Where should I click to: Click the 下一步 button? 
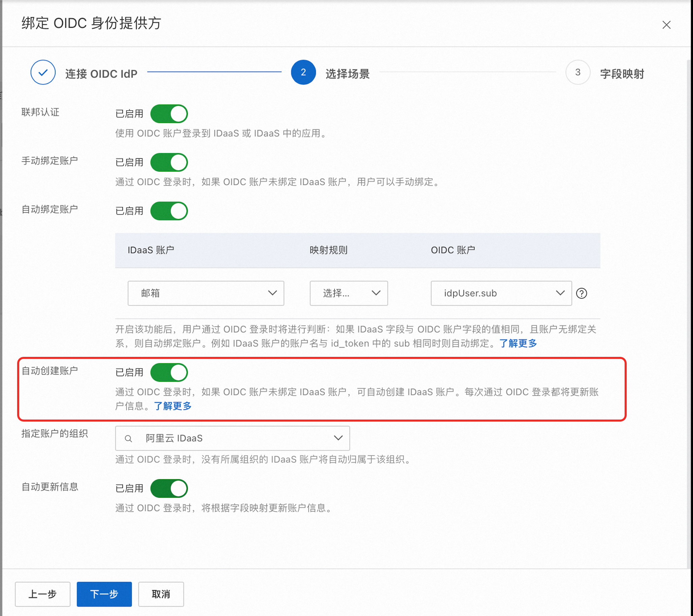pyautogui.click(x=104, y=594)
